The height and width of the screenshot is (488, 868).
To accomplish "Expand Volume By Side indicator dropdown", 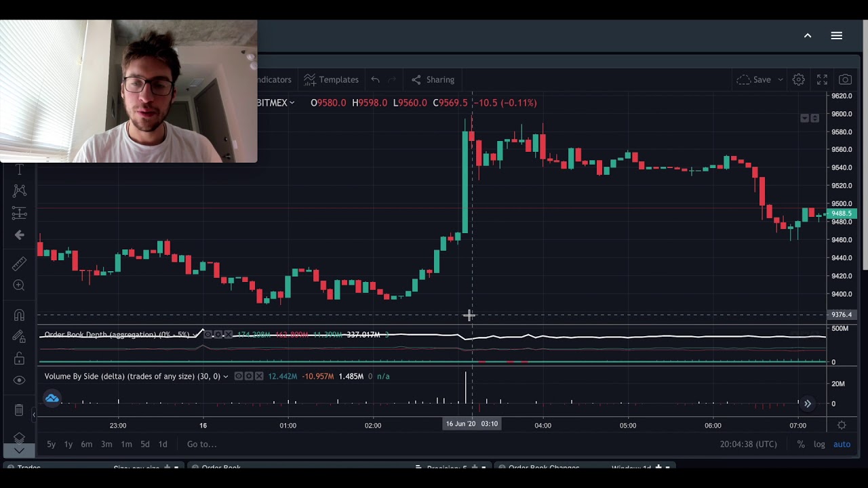I will point(226,376).
